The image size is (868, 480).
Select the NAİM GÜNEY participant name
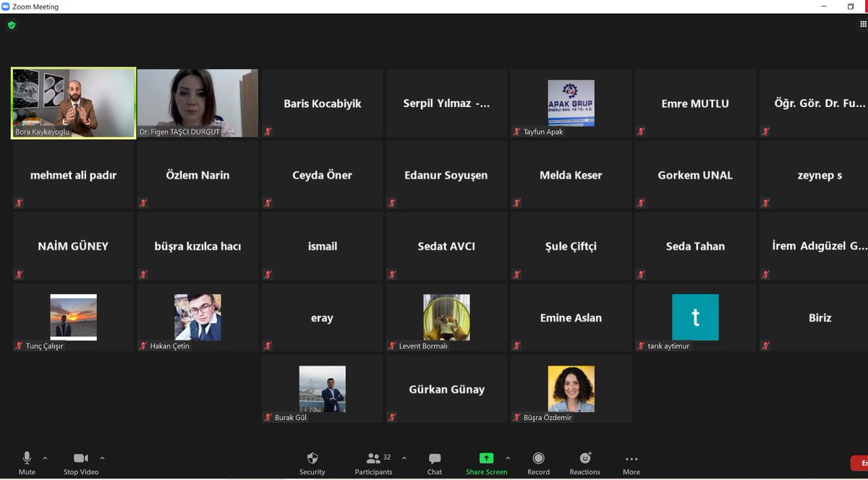73,246
